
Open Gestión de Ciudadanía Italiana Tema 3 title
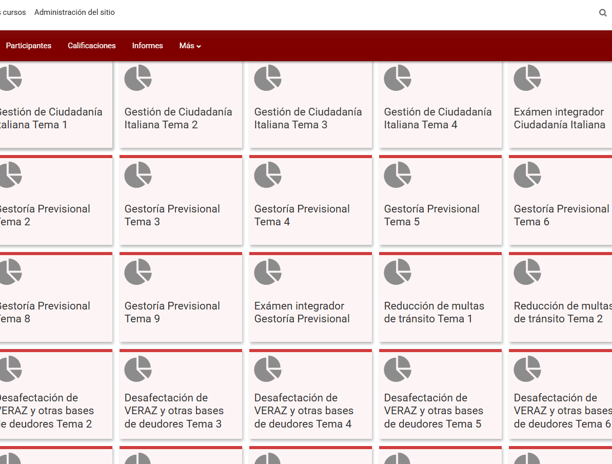click(x=308, y=118)
